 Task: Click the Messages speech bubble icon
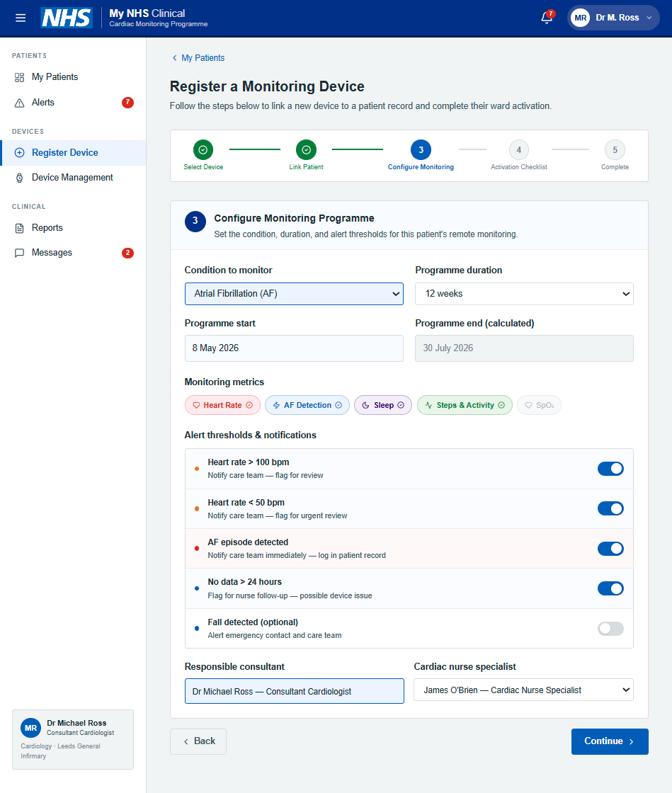pos(19,253)
